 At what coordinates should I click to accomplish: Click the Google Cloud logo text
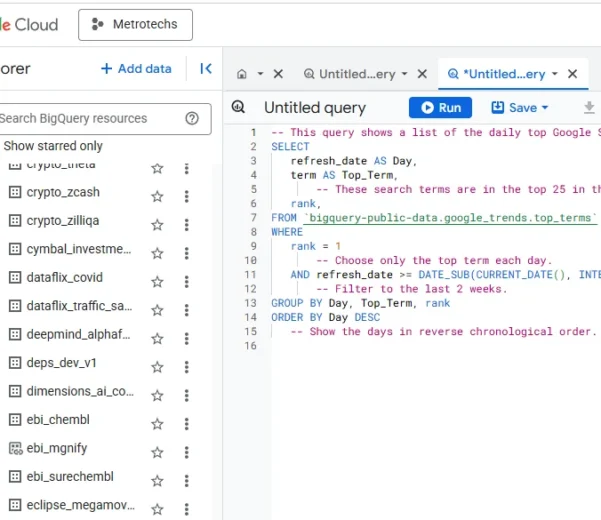(x=29, y=25)
